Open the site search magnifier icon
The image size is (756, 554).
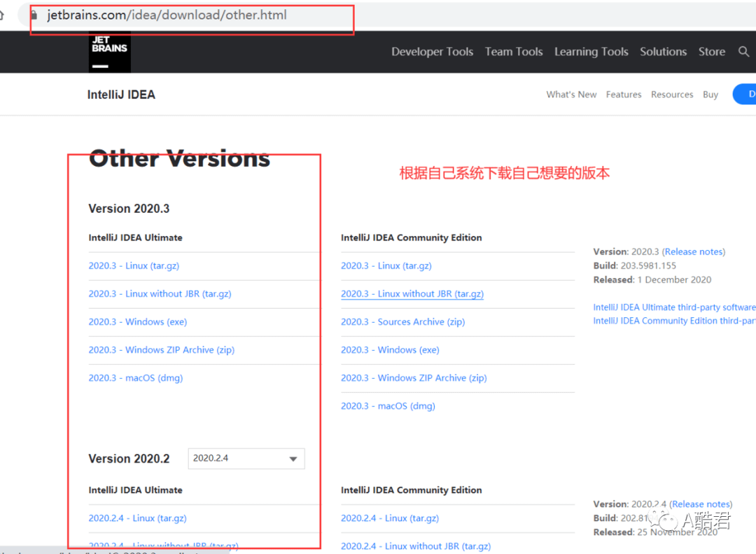(744, 52)
